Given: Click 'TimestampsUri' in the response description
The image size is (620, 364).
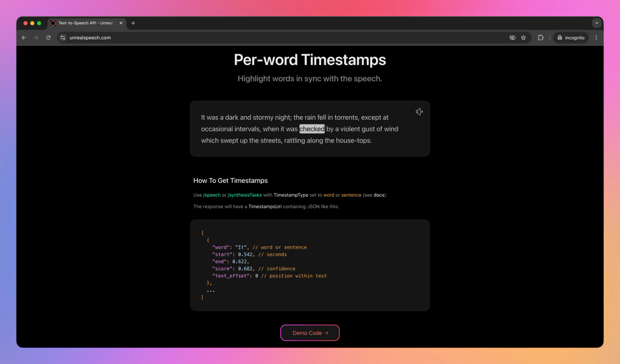Looking at the screenshot, I should (x=265, y=207).
